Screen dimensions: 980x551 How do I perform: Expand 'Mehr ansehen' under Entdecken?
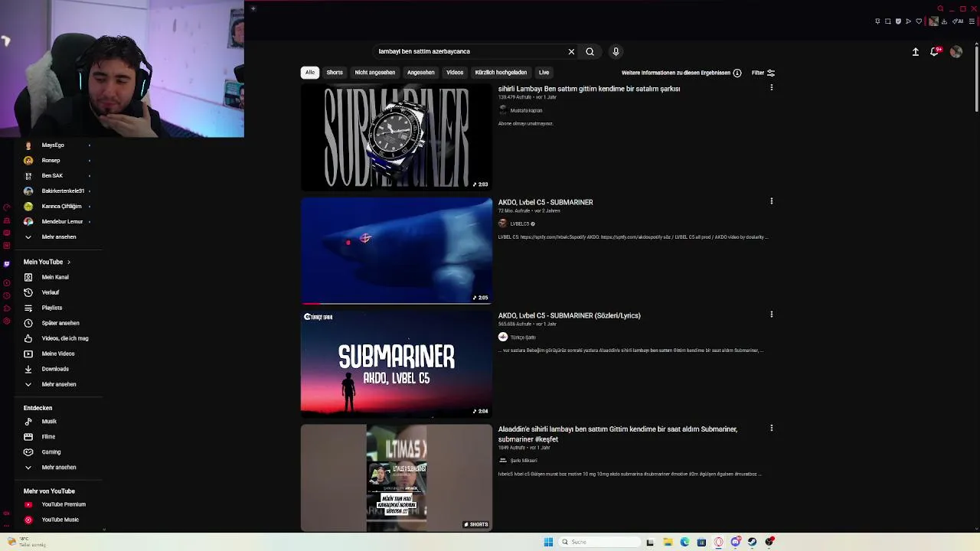[x=57, y=467]
